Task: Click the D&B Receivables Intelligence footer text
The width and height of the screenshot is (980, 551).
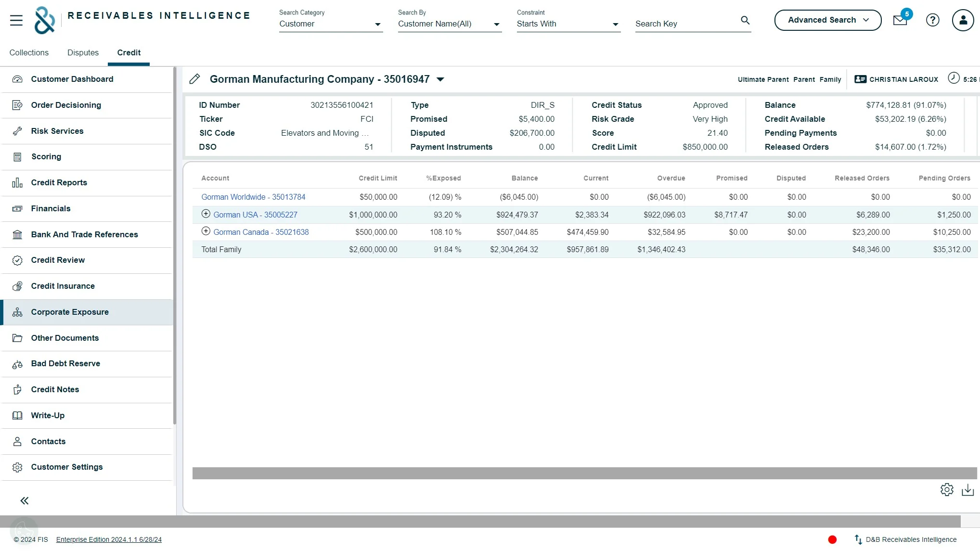Action: coord(911,539)
